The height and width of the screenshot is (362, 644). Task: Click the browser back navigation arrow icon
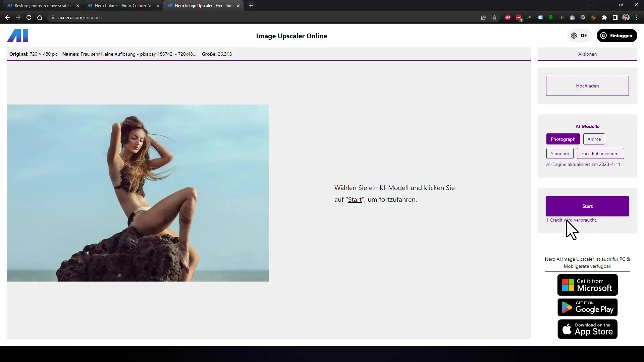coord(7,17)
